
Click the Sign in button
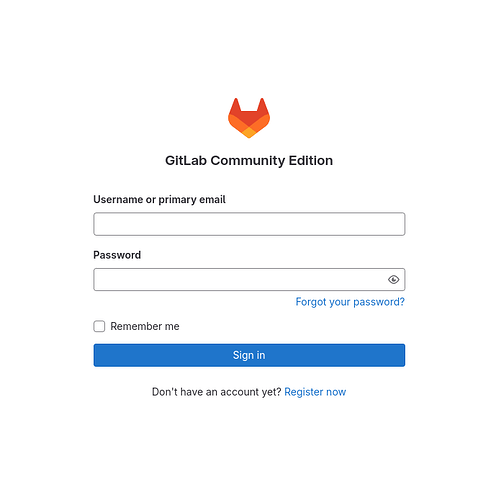(x=249, y=355)
